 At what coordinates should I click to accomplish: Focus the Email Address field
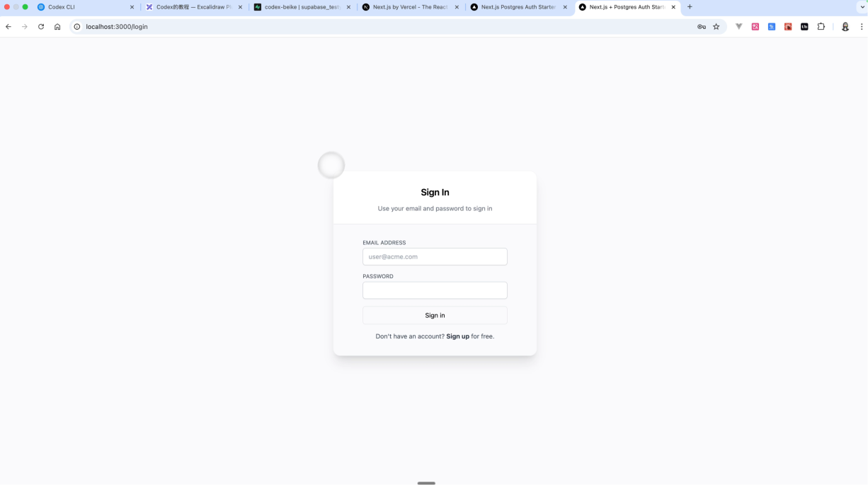click(435, 256)
